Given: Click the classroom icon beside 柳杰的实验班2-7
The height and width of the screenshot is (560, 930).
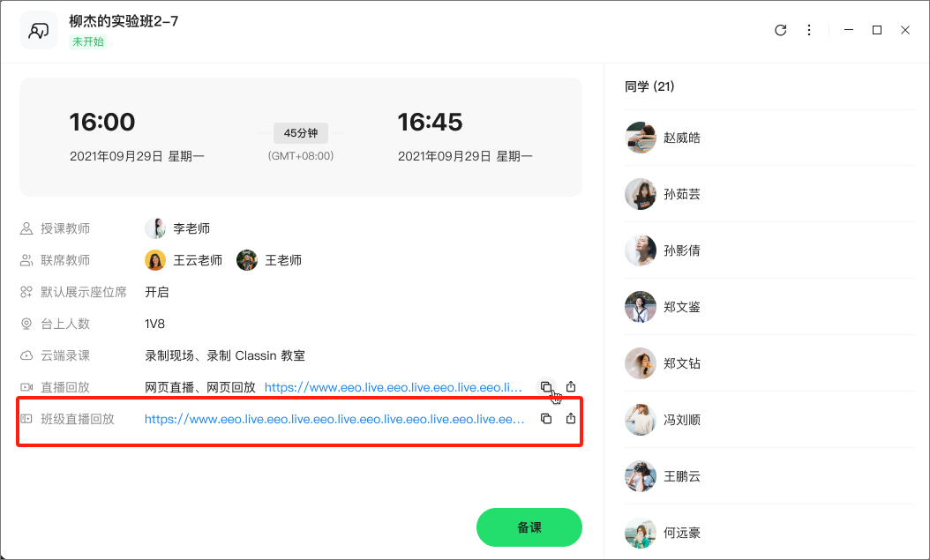Looking at the screenshot, I should pos(39,30).
